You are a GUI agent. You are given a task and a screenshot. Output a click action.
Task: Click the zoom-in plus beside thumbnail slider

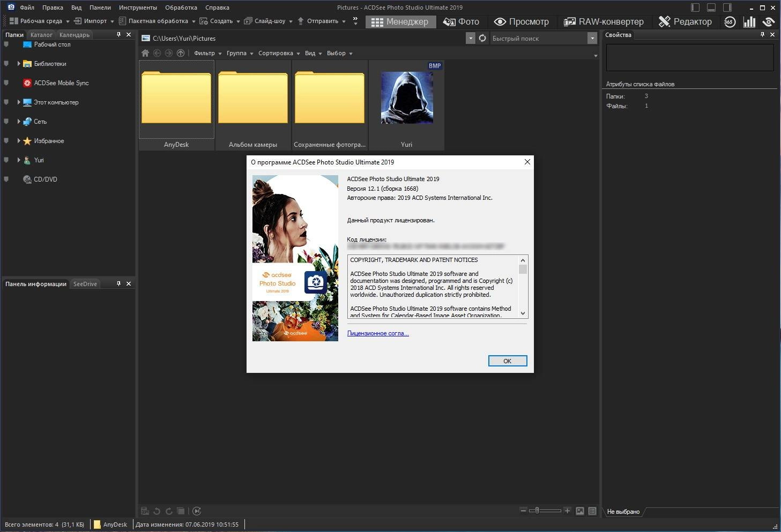(x=567, y=511)
